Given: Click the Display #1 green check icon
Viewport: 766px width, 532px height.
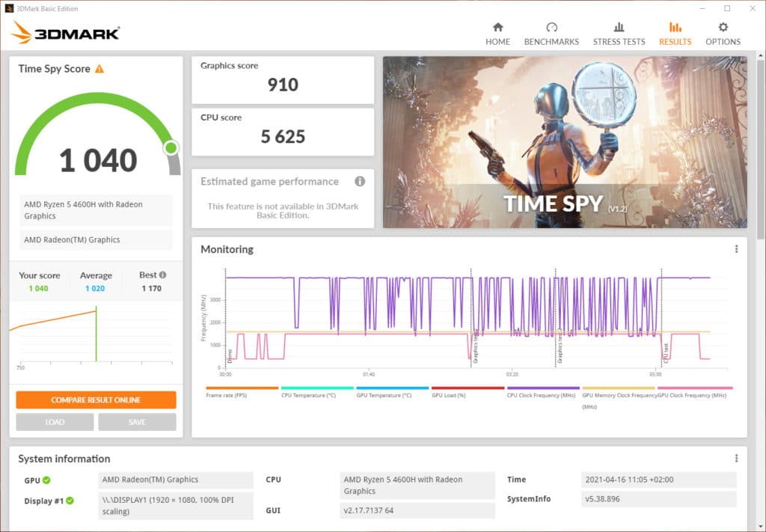Looking at the screenshot, I should [70, 501].
